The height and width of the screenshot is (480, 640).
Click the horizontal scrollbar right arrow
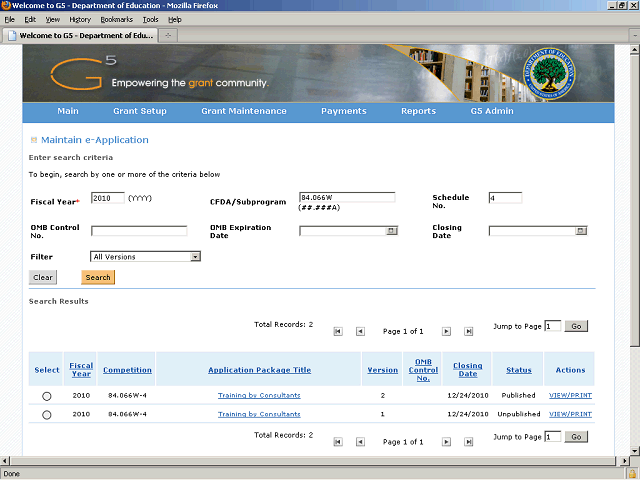click(x=624, y=461)
